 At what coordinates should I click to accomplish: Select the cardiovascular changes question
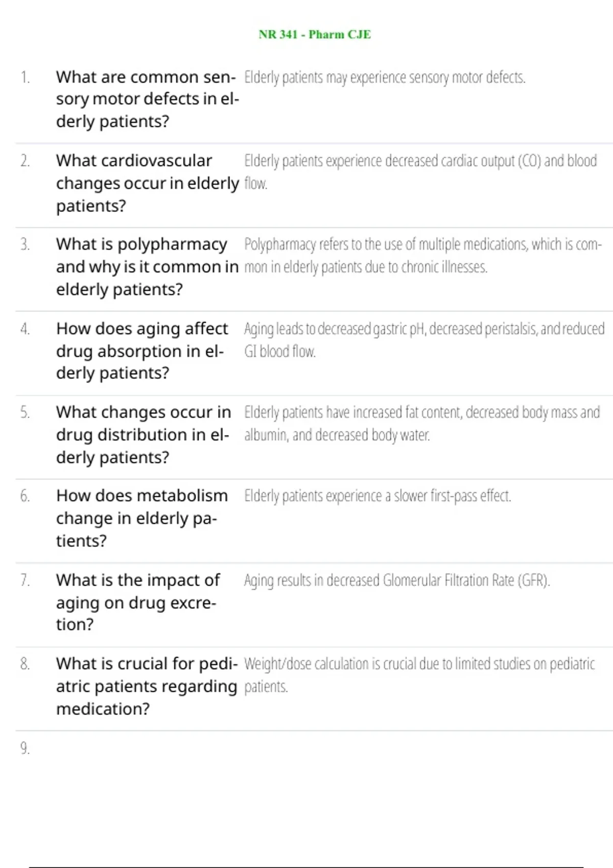coord(147,183)
